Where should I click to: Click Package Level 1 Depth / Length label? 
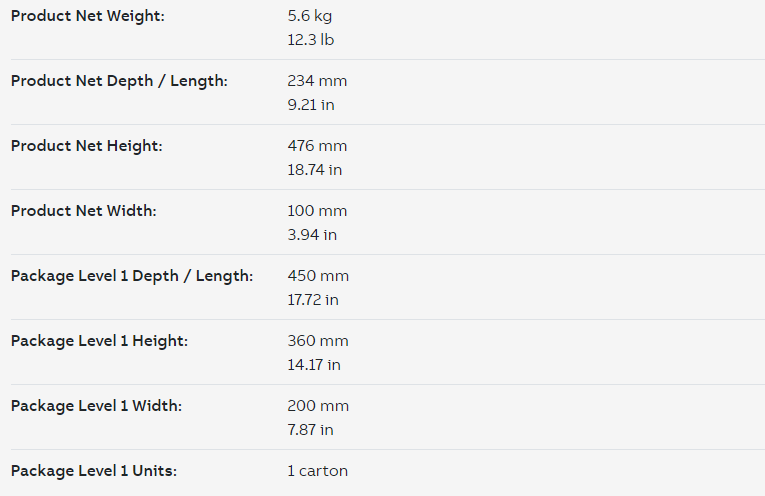[132, 276]
